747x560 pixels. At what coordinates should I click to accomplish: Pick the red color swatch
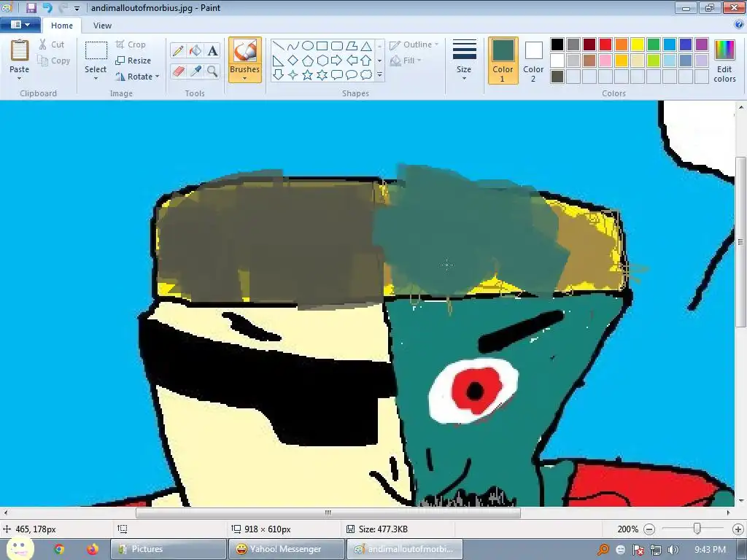point(605,44)
